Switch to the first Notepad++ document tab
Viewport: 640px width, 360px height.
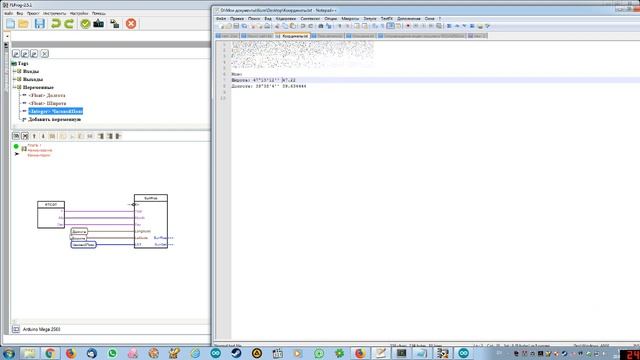[227, 36]
